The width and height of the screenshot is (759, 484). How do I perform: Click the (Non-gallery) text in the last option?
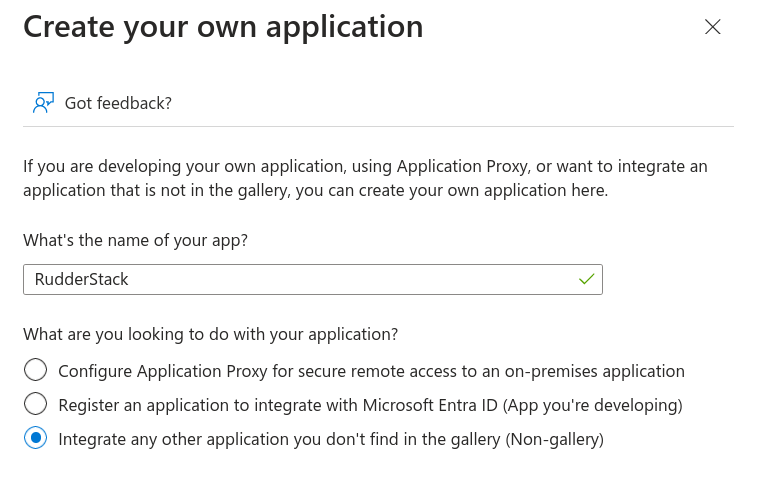click(555, 439)
